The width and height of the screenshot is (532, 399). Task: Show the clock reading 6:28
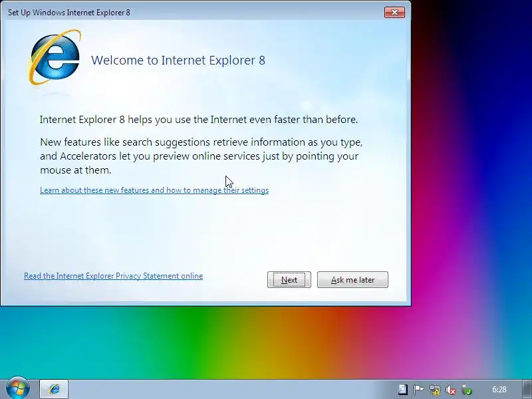[499, 390]
